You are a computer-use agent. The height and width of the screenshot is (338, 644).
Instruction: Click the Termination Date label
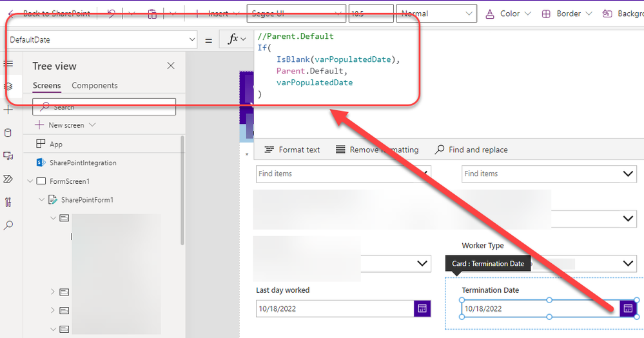tap(491, 290)
